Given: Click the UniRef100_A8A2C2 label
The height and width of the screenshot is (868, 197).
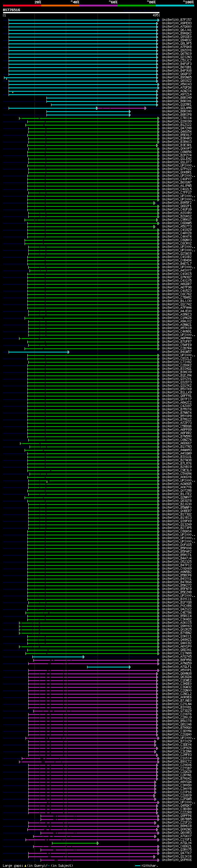Looking at the screenshot, I should pos(176,403).
